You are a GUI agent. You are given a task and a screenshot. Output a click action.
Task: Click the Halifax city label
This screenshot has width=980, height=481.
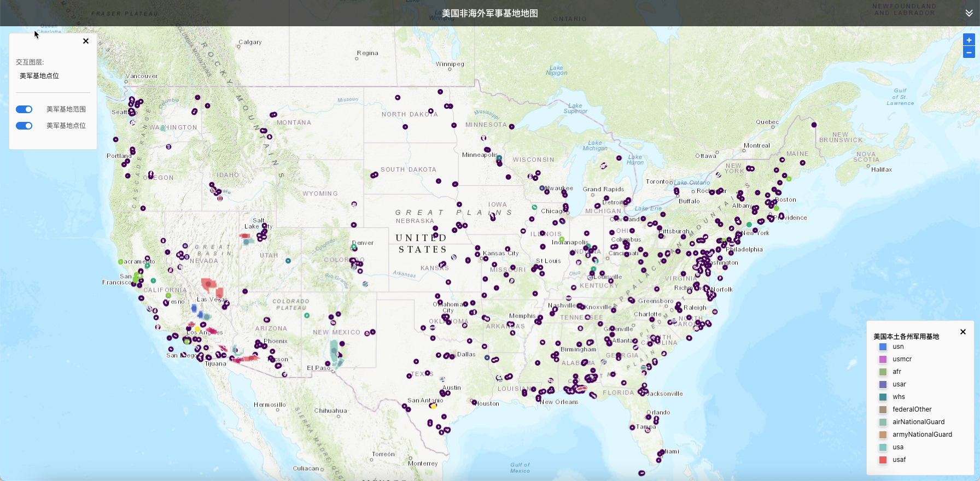coord(882,169)
